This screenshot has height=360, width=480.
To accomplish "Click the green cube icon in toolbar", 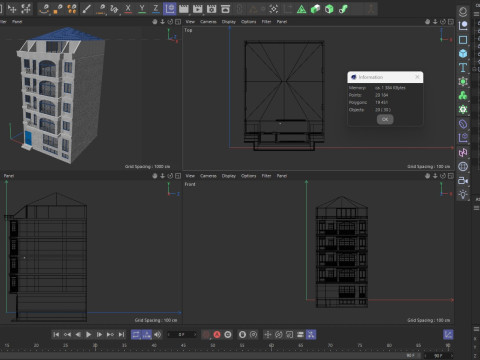I will [329, 9].
